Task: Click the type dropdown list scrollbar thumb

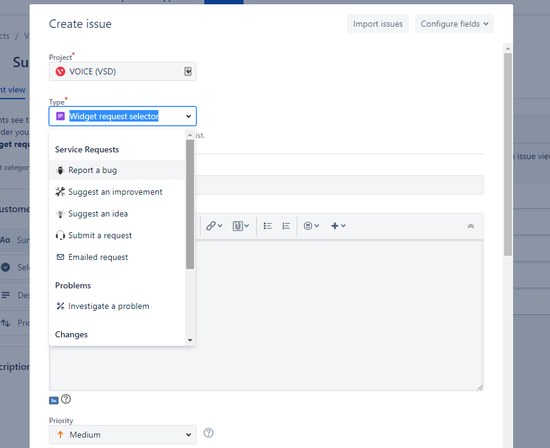Action: [x=190, y=205]
